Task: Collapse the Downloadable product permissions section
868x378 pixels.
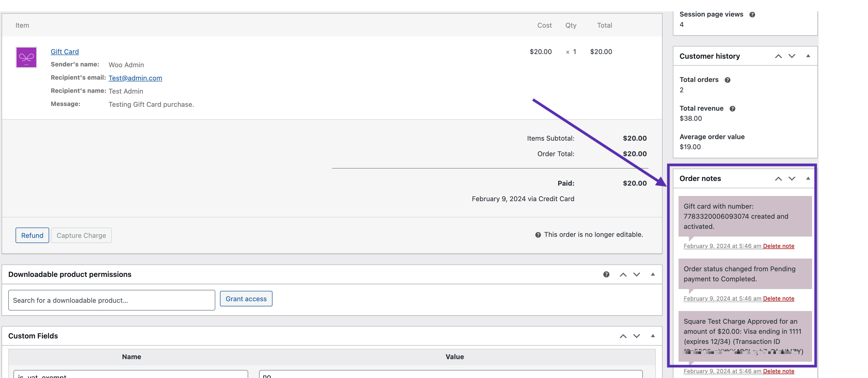Action: pyautogui.click(x=653, y=274)
